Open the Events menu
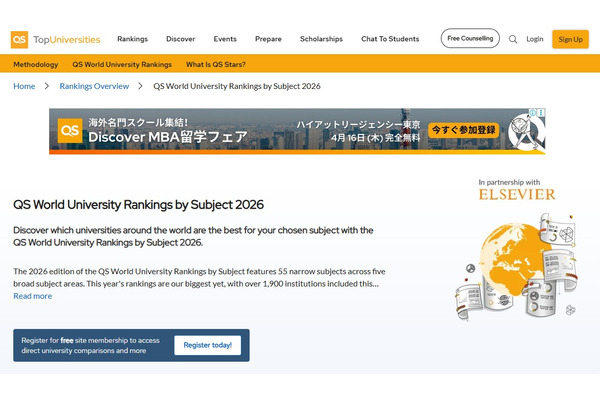 pyautogui.click(x=225, y=39)
